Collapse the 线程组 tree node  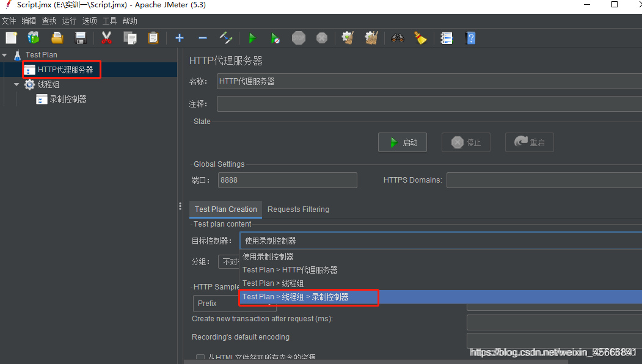[x=16, y=84]
